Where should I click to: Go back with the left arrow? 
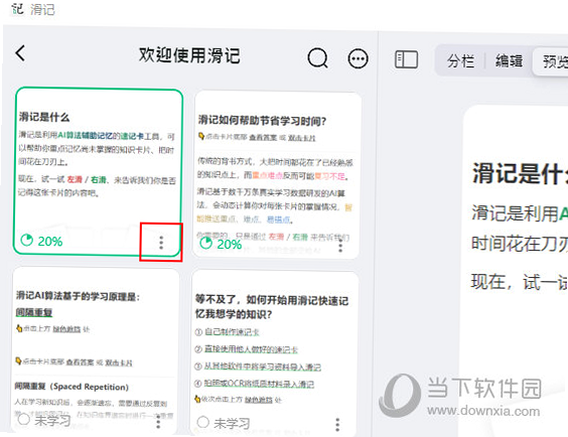coord(21,53)
